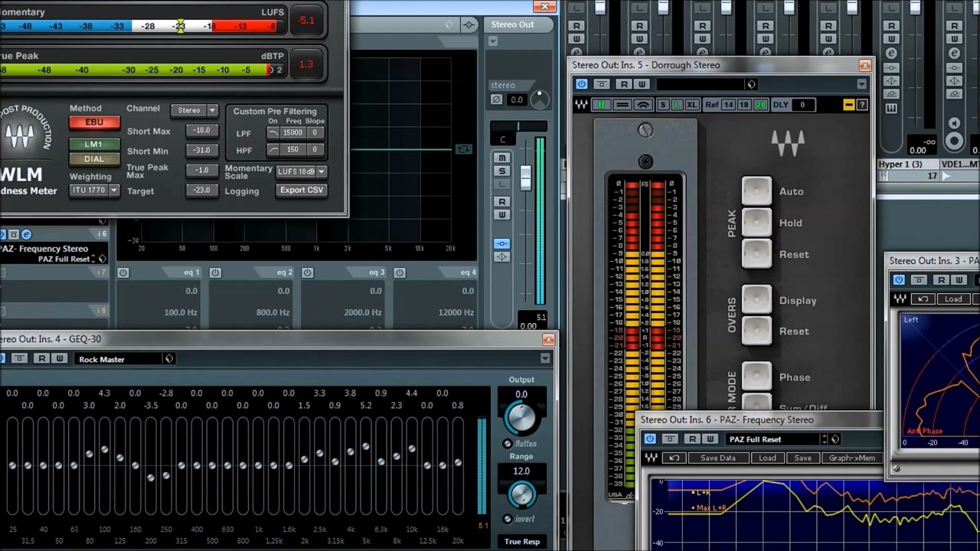Click the listen speaker icon on Hyper 1 channel
The image size is (980, 551).
(x=954, y=123)
